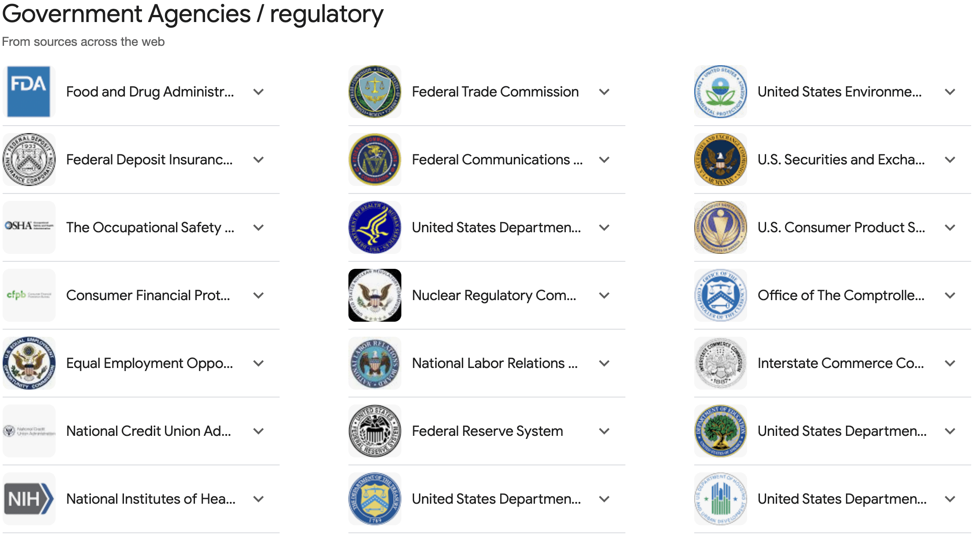Click the FDA logo icon

[29, 92]
